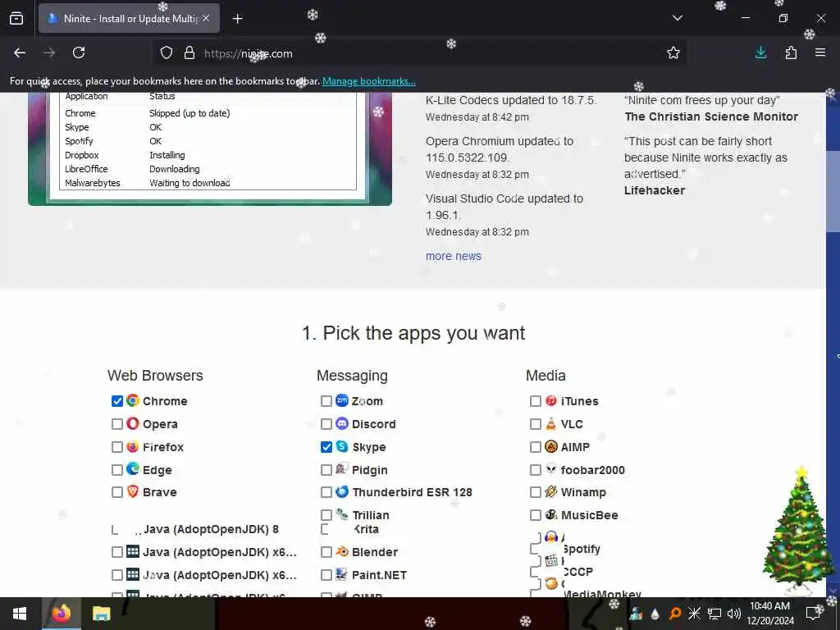
Task: Open Firefox downloads panel icon
Action: click(760, 52)
